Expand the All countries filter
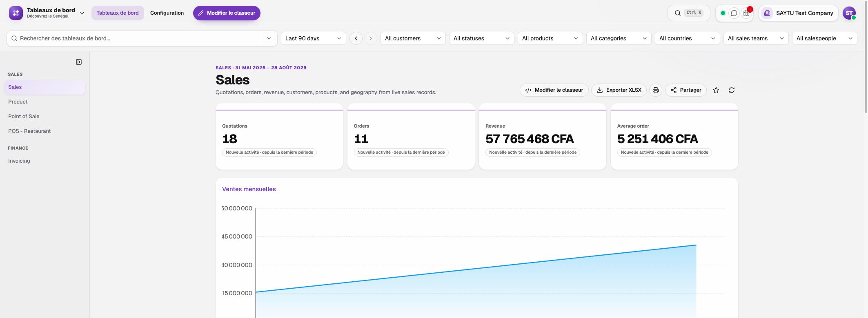The image size is (868, 318). coord(687,38)
